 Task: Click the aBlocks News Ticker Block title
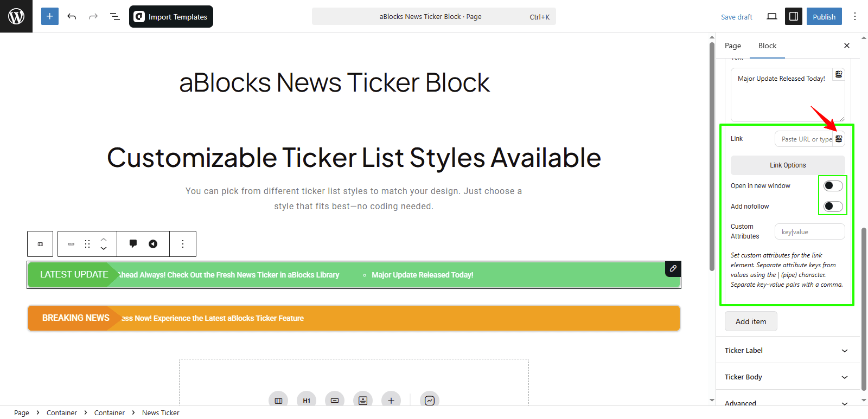coord(334,82)
